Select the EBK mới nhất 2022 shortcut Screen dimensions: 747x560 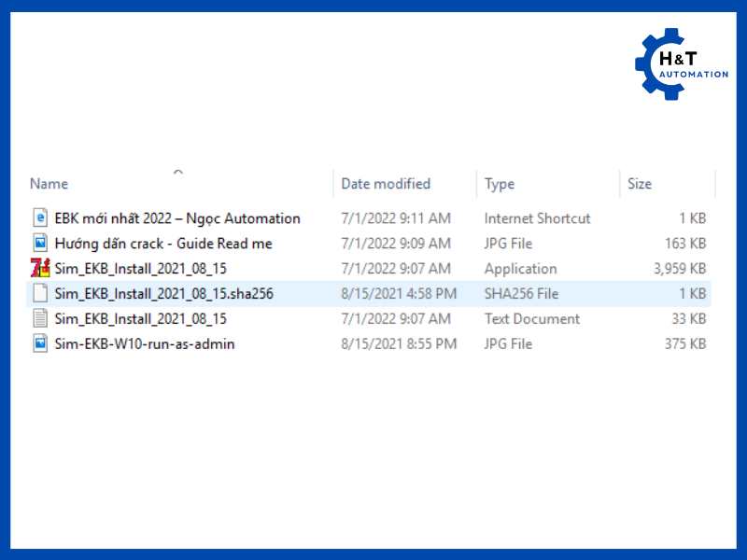click(x=177, y=218)
